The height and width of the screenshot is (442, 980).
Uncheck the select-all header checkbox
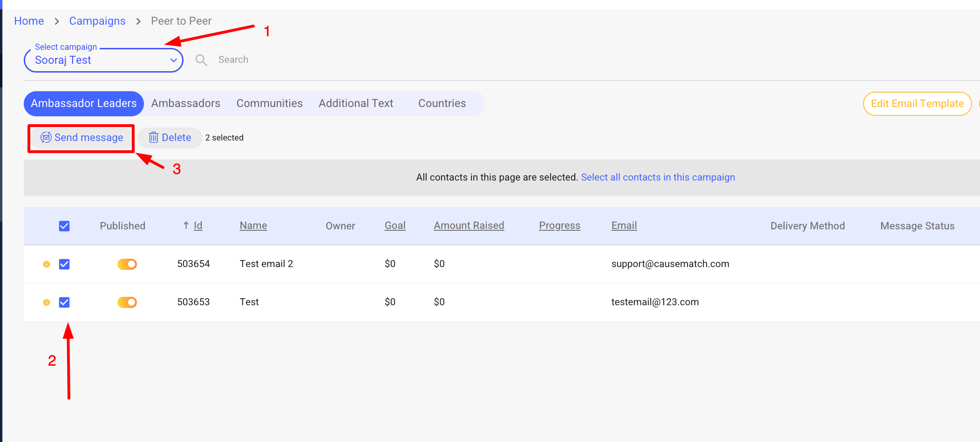[x=64, y=226]
